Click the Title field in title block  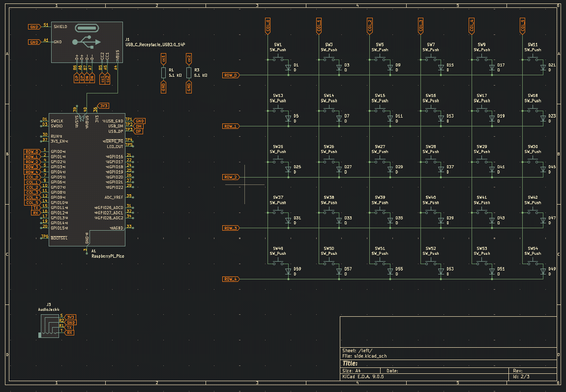[350, 363]
